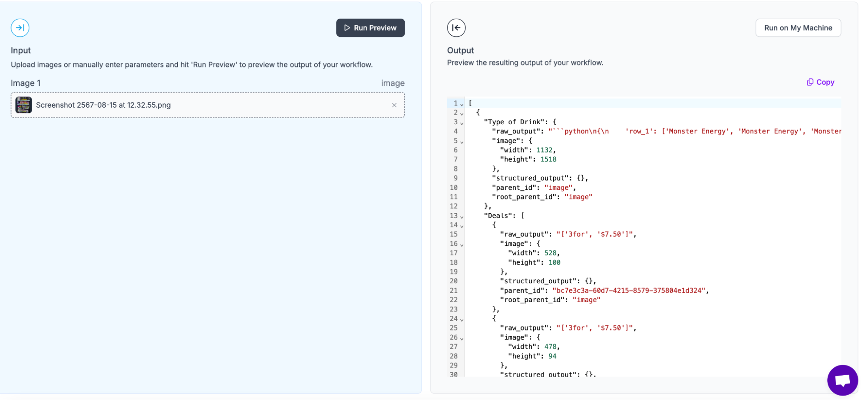Fold the code block at line 1
Viewport: 868px width, 400px height.
(462, 104)
